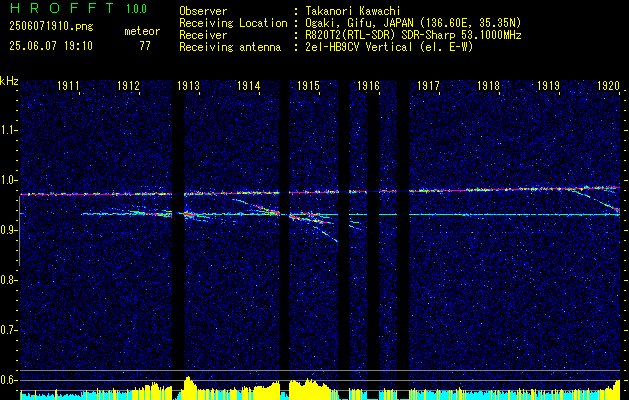Select the filename 2506071910.png
The width and height of the screenshot is (629, 400).
51,27
